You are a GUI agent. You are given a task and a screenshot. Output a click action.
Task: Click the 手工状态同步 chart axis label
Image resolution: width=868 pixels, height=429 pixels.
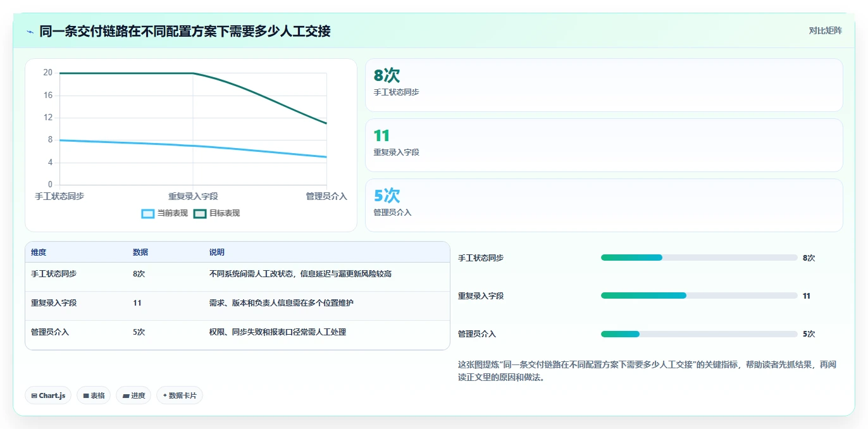(59, 196)
